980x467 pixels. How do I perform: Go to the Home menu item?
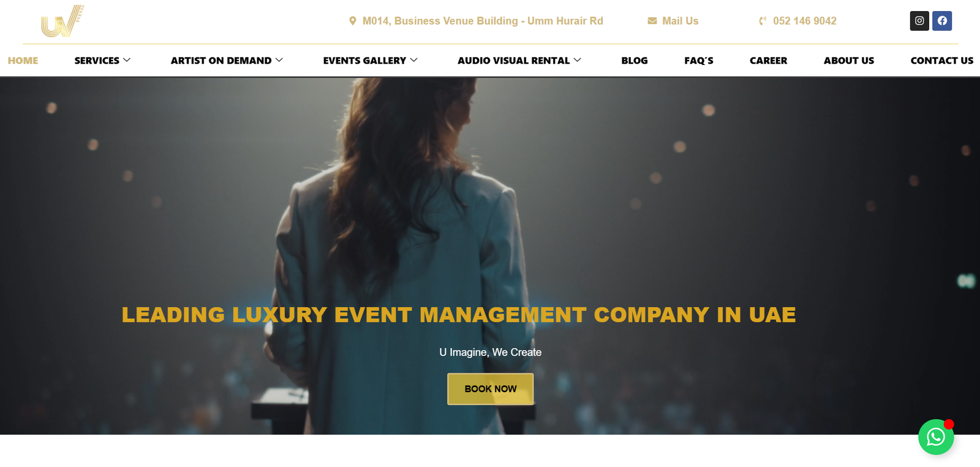click(x=23, y=61)
